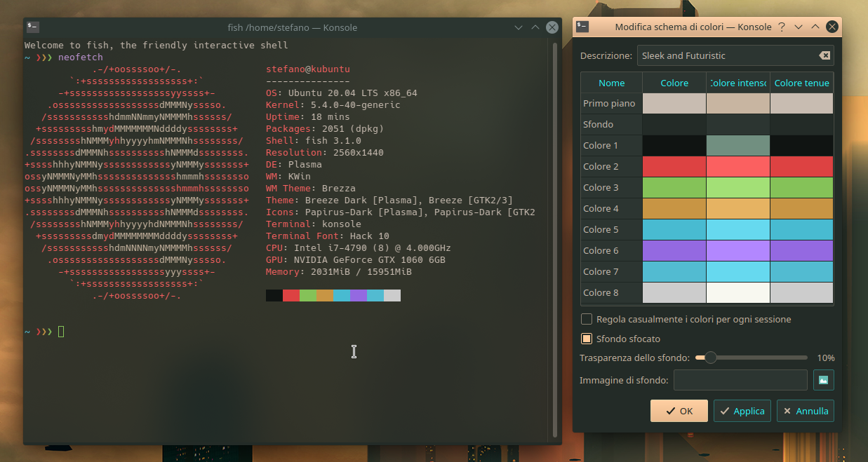Pick the Primo piano Colore tenue swatch
The image size is (868, 462).
point(802,103)
